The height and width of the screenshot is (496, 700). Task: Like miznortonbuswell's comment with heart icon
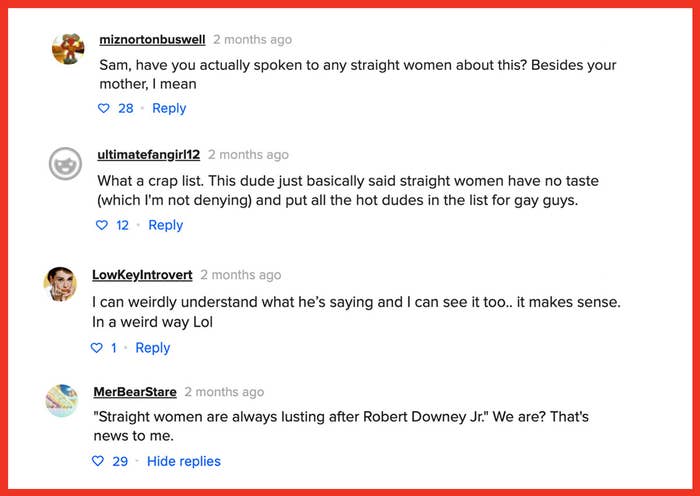point(104,108)
